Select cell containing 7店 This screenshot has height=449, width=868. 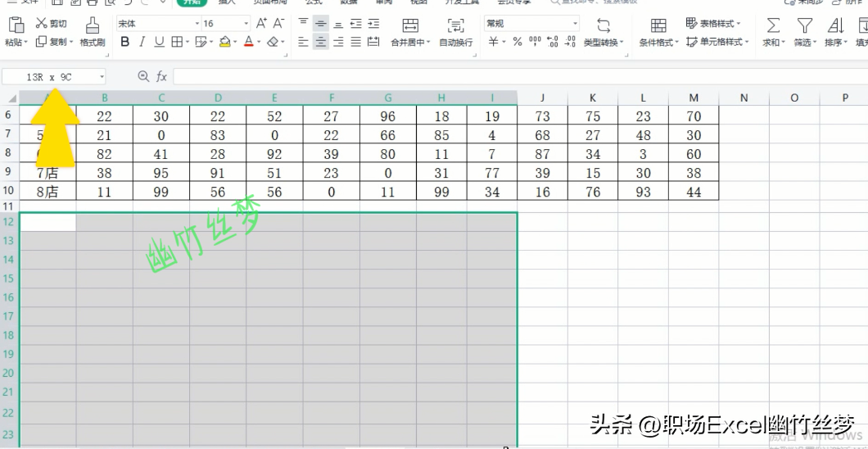pos(47,173)
